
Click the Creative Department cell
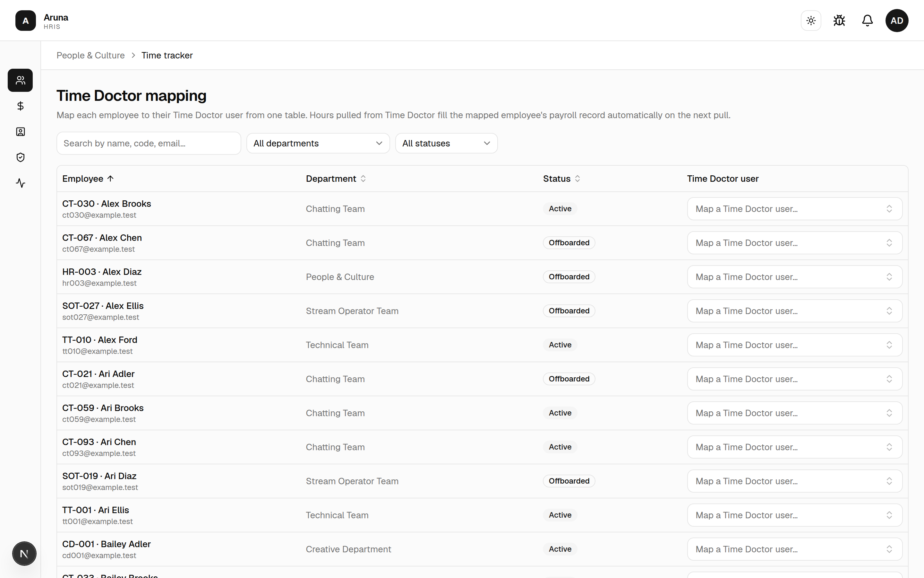(x=348, y=549)
